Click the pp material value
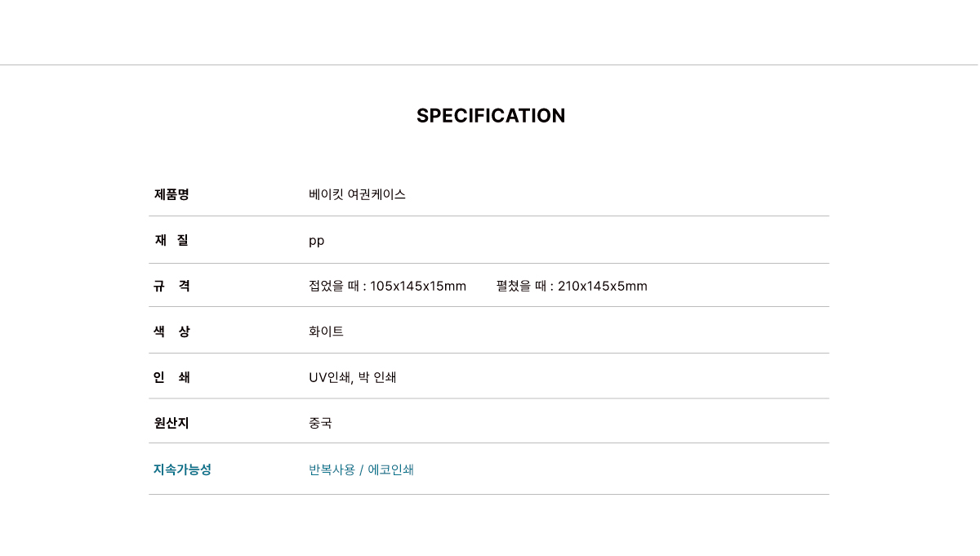The width and height of the screenshot is (980, 556). tap(317, 241)
